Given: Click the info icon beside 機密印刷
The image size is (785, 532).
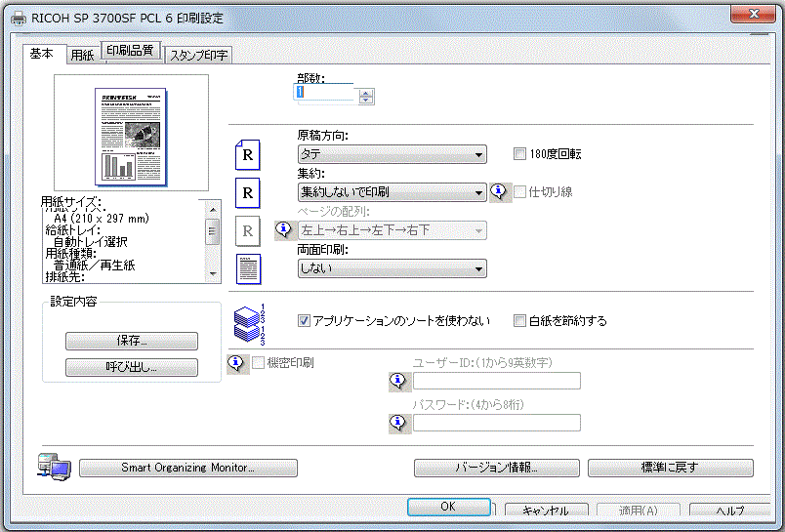Looking at the screenshot, I should coord(237,363).
